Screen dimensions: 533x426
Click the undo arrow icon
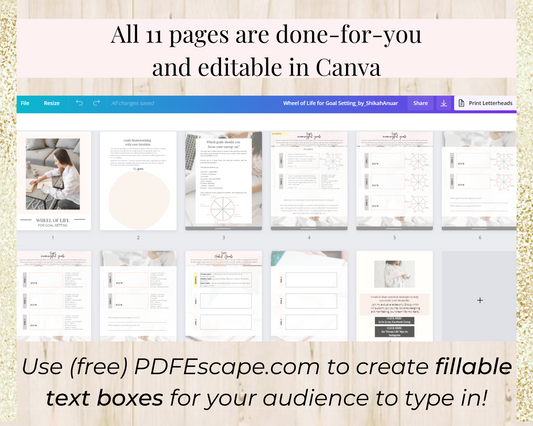coord(79,103)
